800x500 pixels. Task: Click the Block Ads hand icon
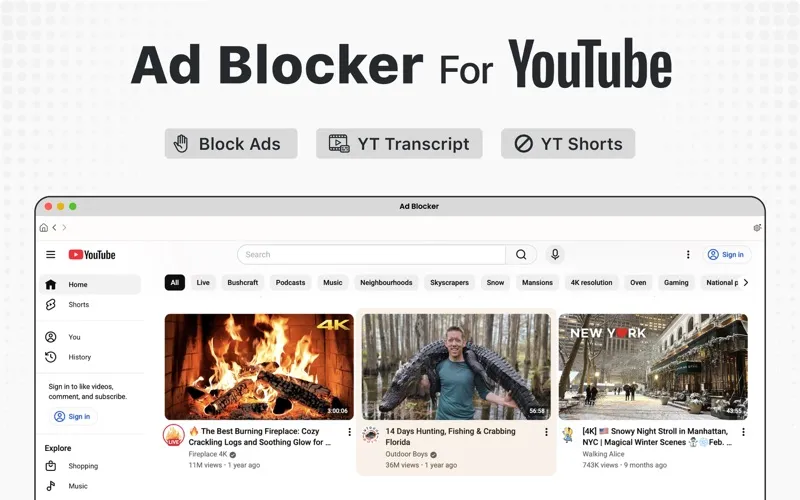[181, 144]
